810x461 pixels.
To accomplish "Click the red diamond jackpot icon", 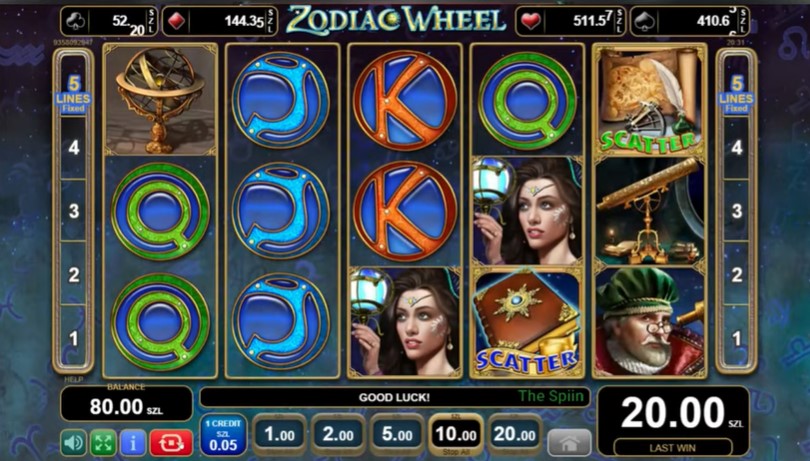I will tap(177, 21).
